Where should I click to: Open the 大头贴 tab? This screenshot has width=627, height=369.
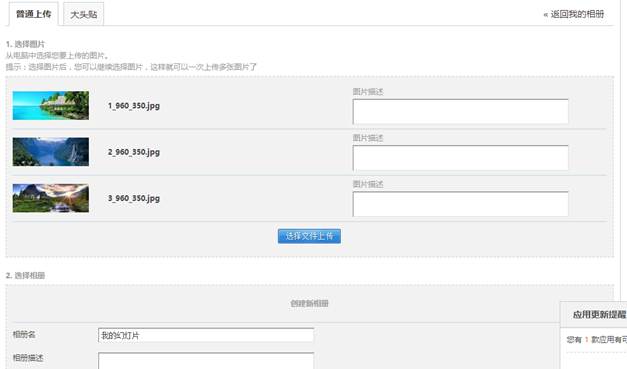tap(84, 14)
